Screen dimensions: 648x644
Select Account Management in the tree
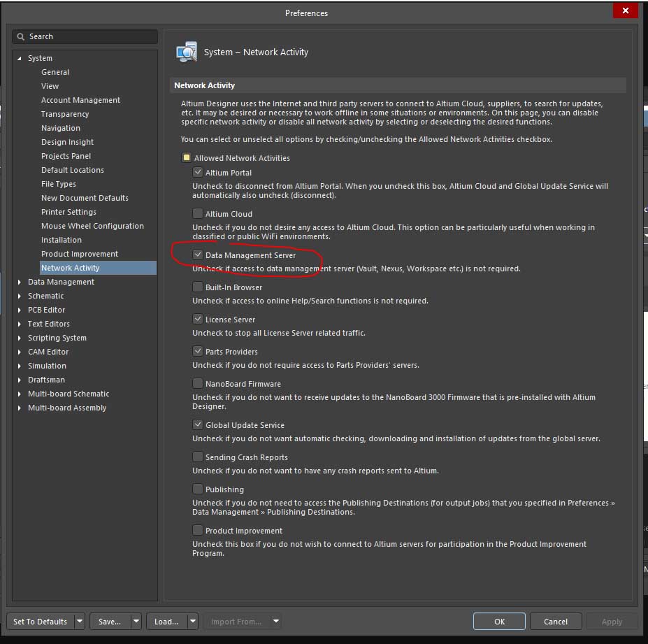80,100
